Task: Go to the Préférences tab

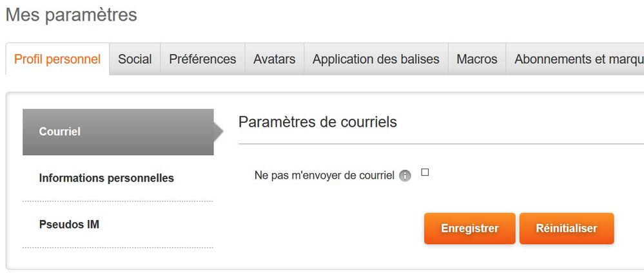Action: tap(202, 59)
